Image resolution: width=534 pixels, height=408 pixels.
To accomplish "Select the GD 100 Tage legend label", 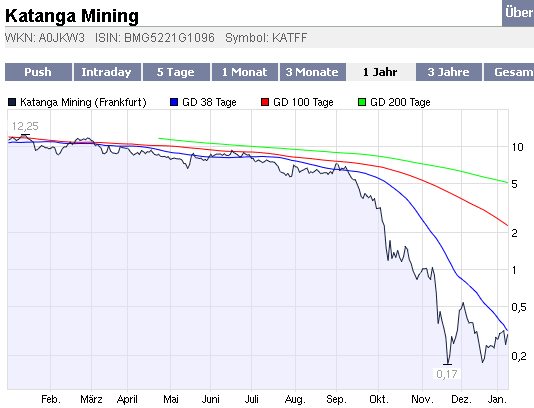I will tap(303, 102).
